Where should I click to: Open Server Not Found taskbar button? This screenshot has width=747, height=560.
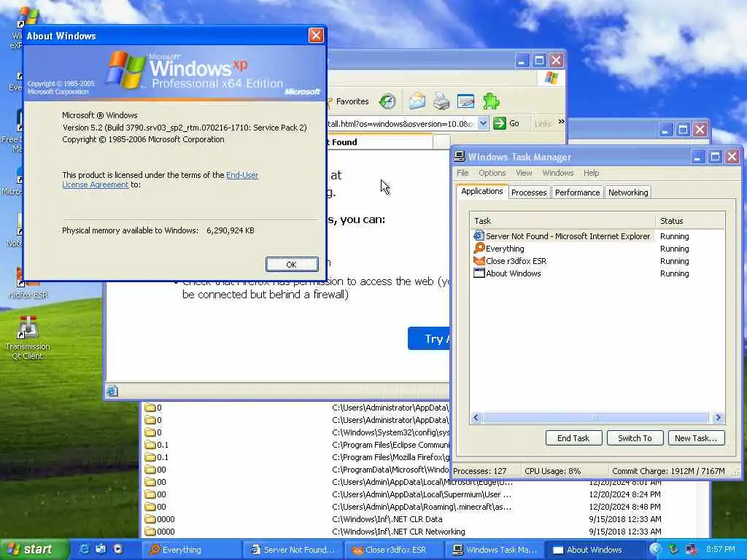(x=293, y=550)
